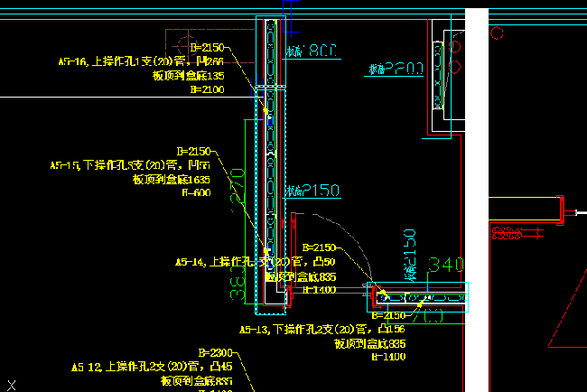Pick the A5-12 上操作孔2支 annotation text
This screenshot has width=587, height=392.
tap(152, 367)
